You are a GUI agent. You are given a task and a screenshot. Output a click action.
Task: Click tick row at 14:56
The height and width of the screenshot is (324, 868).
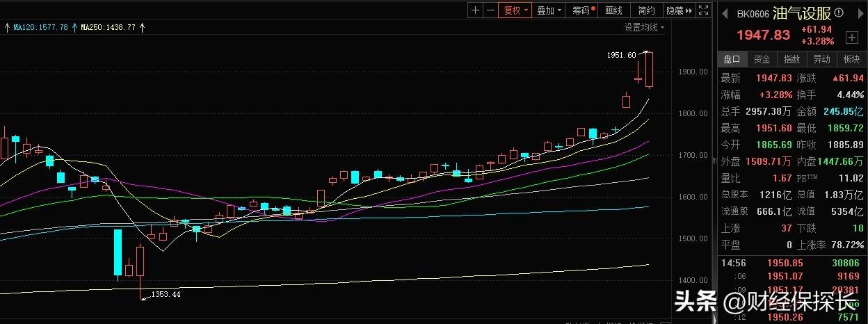(792, 263)
